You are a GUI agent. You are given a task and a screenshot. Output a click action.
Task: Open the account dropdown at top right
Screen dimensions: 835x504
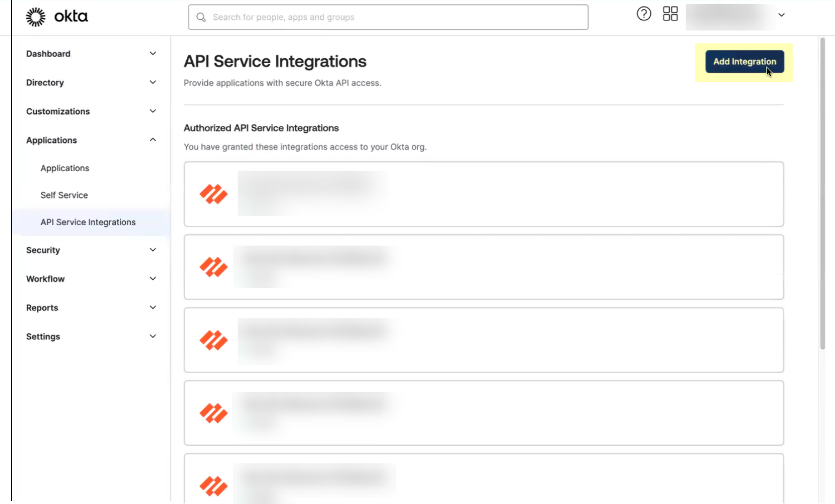[782, 15]
